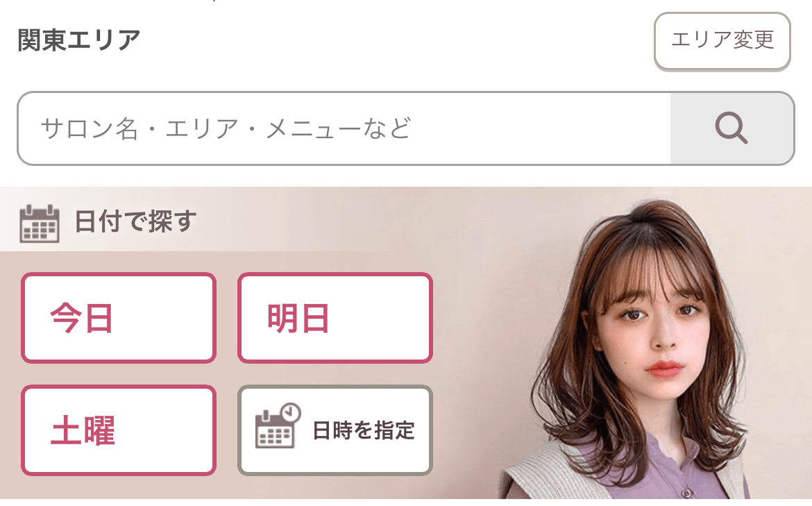812x506 pixels.
Task: Choose the 明日 date button
Action: [x=335, y=317]
